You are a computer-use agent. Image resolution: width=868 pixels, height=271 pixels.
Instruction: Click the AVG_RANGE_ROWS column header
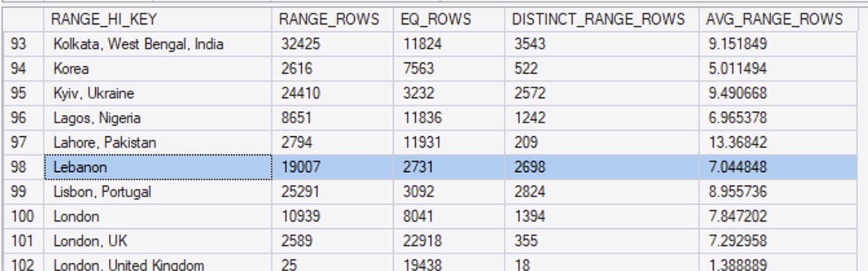coord(774,19)
